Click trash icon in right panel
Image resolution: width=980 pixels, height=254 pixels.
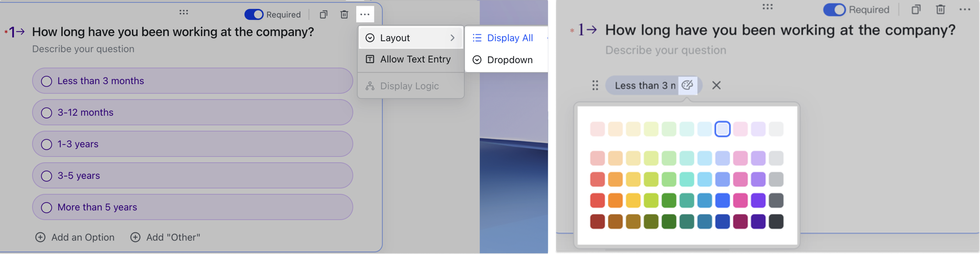coord(940,9)
